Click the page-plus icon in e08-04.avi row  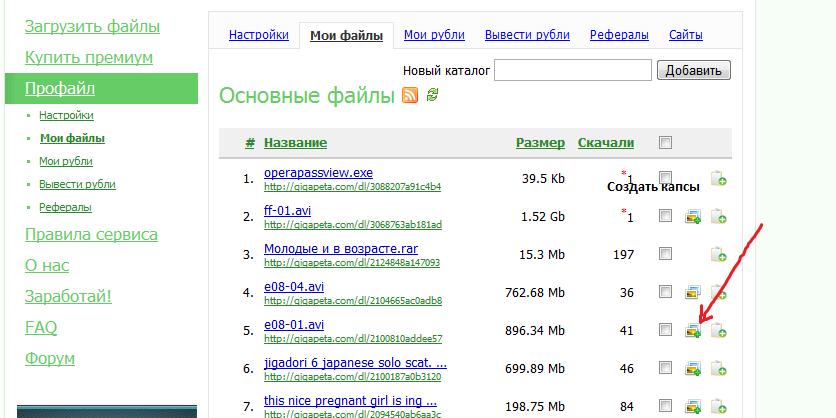click(718, 293)
